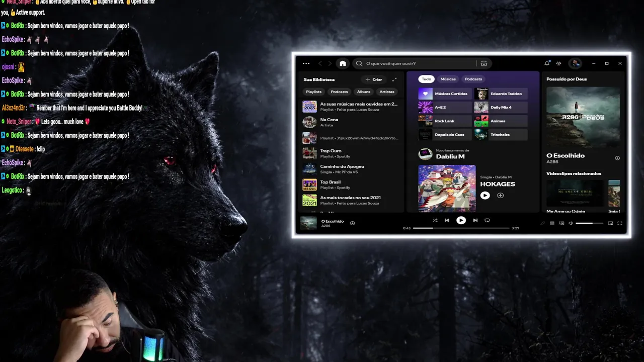Open Dabliu M artist link
The width and height of the screenshot is (644, 362).
450,156
